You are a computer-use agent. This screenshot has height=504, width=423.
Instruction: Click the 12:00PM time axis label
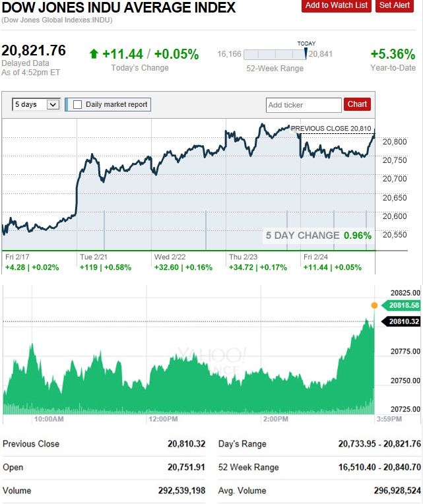pos(163,419)
